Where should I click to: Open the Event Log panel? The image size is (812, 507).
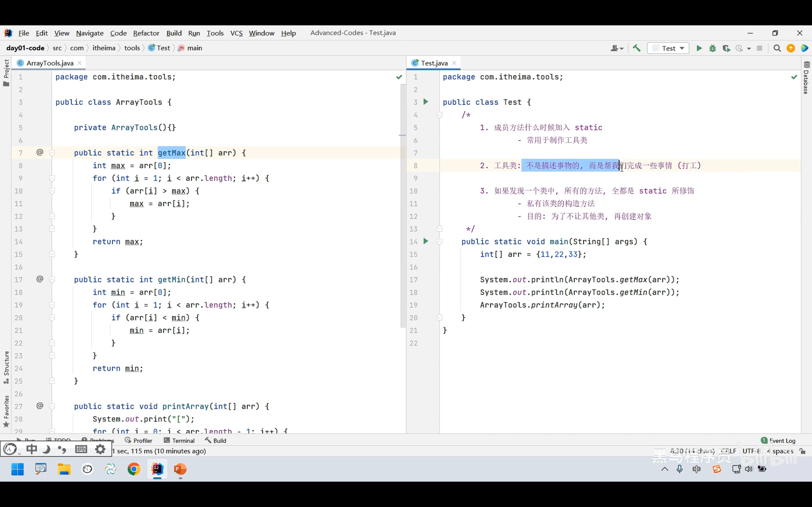(x=778, y=440)
